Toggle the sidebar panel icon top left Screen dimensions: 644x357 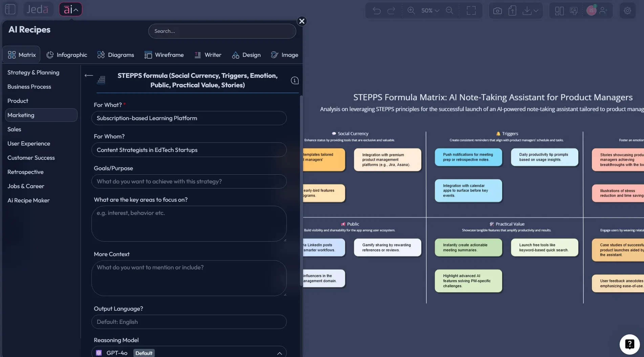[x=10, y=9]
